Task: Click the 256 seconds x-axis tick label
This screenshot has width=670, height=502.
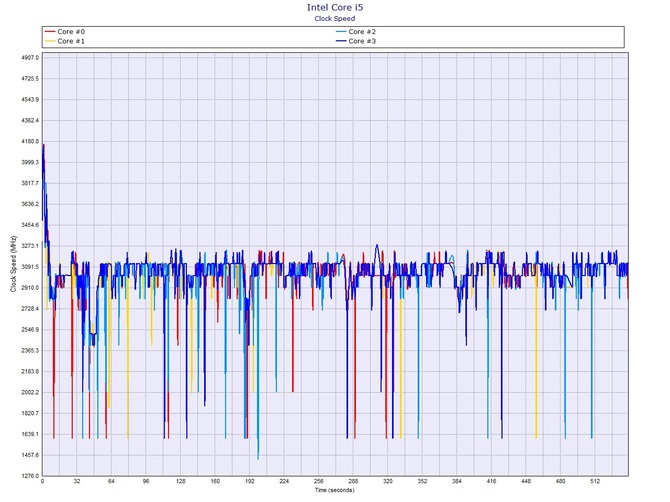Action: pyautogui.click(x=319, y=481)
